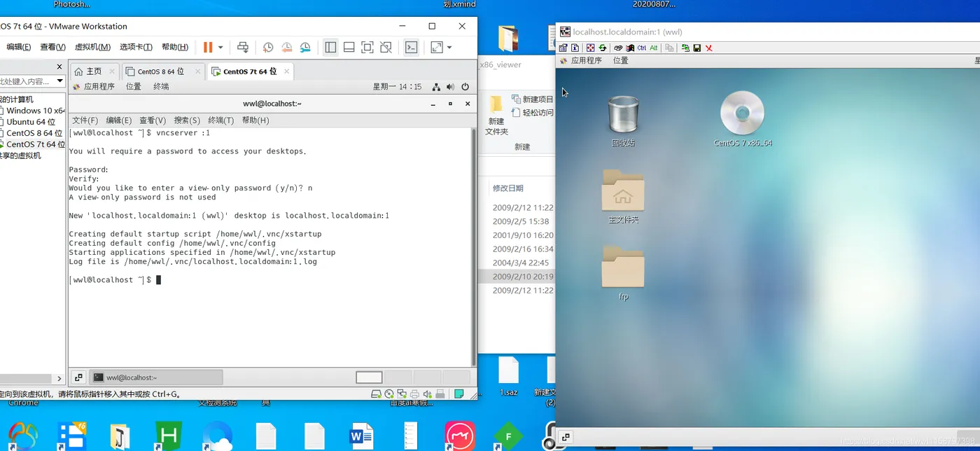
Task: Select frp folder on VNC desktop
Action: click(x=623, y=273)
